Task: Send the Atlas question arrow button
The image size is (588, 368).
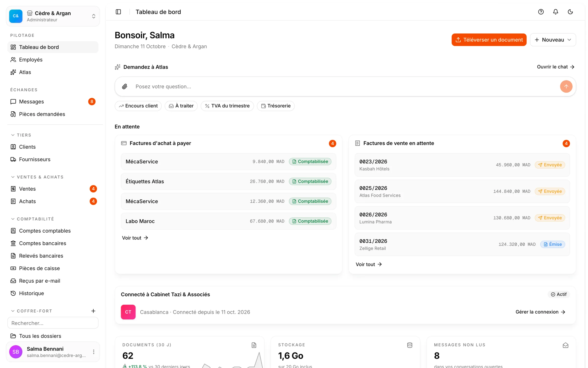Action: [x=566, y=86]
